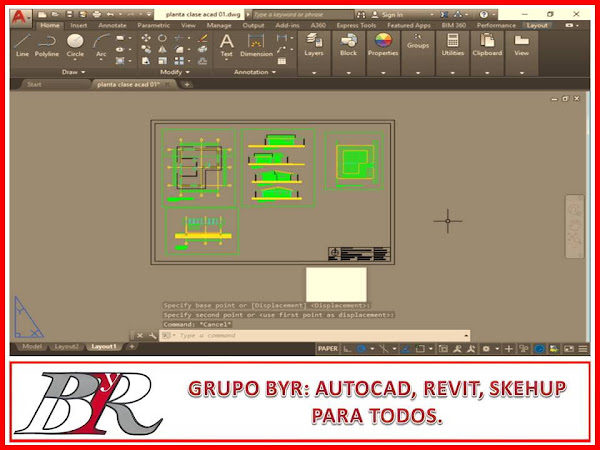Open the Block panel dropdown
The image size is (600, 450).
(x=348, y=73)
